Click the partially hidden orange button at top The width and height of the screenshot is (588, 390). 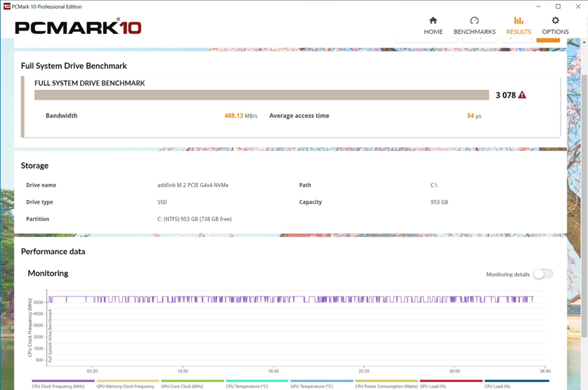[548, 40]
